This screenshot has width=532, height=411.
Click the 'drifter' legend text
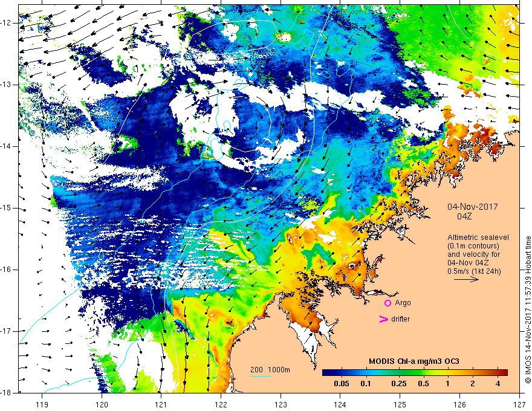400,319
